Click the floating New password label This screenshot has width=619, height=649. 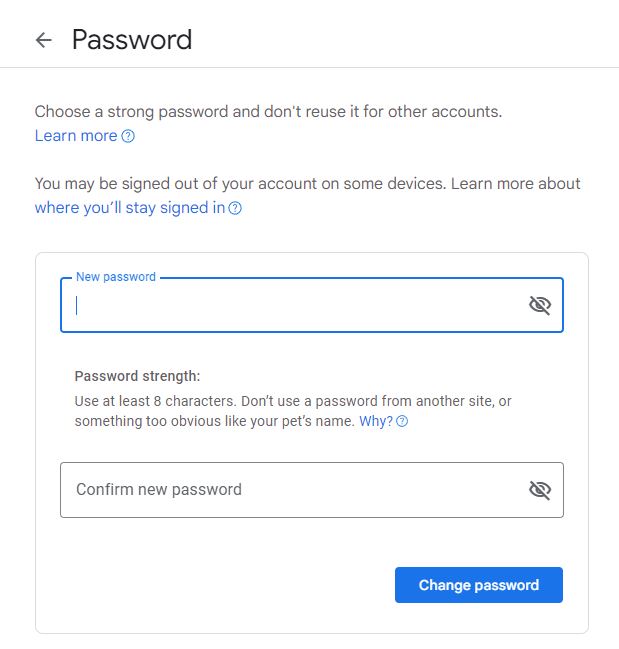tap(116, 277)
